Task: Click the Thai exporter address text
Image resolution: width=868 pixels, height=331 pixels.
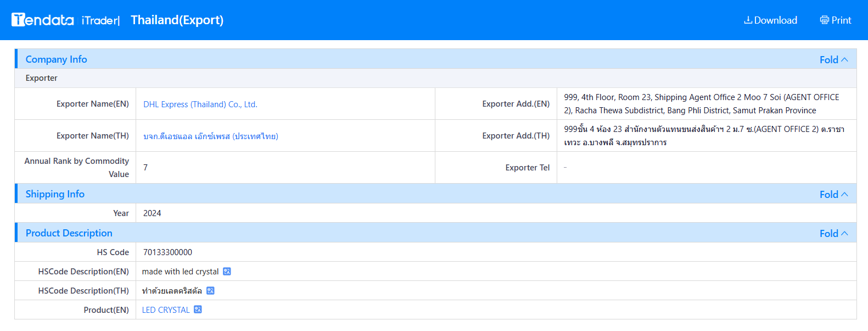Action: click(x=704, y=136)
